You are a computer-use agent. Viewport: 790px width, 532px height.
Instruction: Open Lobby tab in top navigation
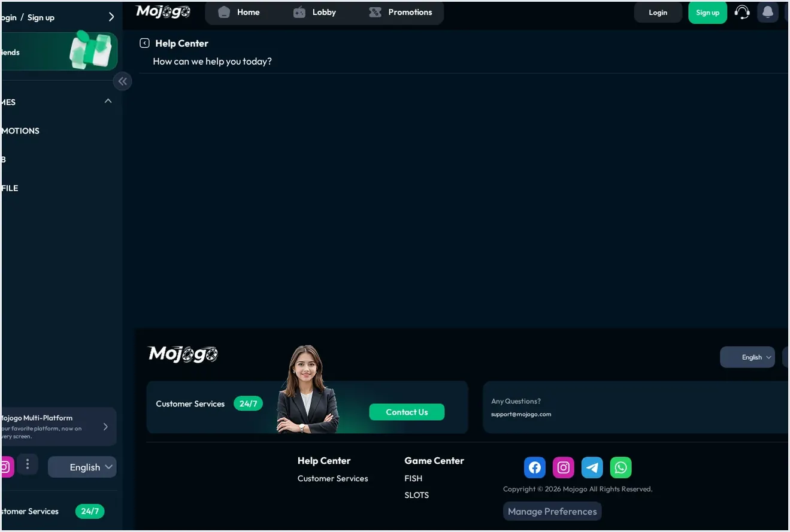pos(314,12)
